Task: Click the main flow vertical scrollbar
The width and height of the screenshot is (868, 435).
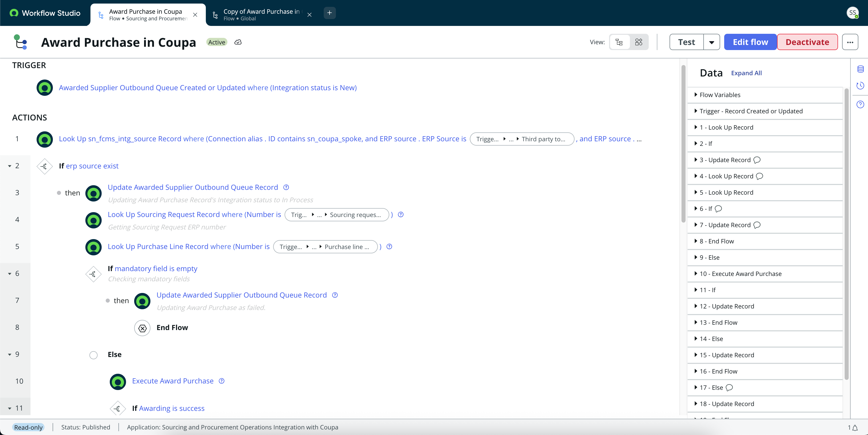Action: click(x=683, y=144)
